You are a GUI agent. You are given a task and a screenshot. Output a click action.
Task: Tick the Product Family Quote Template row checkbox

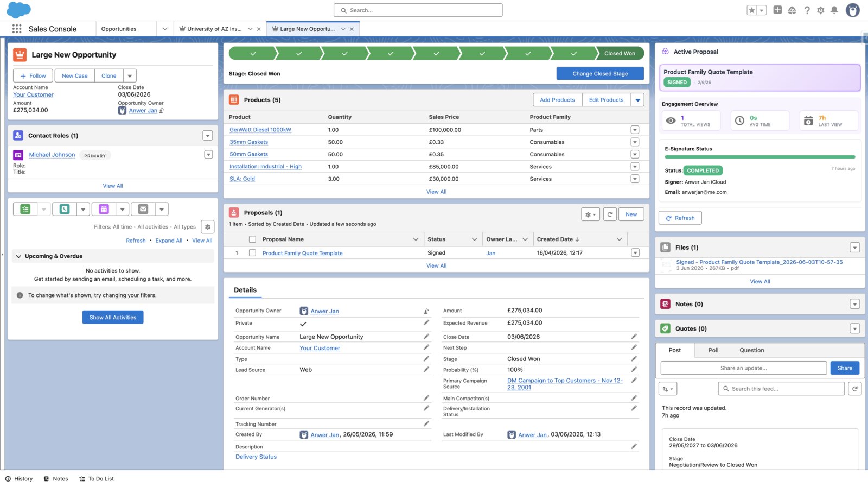tap(252, 253)
